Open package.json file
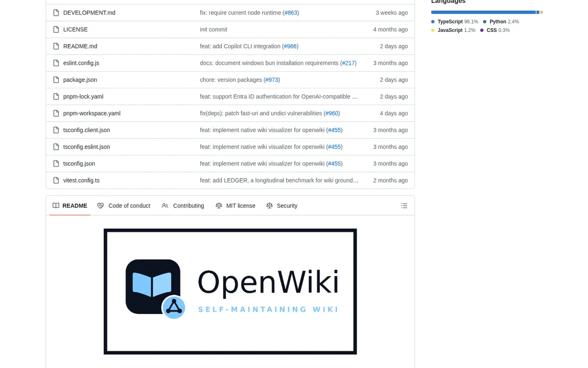The width and height of the screenshot is (588, 368). tap(80, 79)
